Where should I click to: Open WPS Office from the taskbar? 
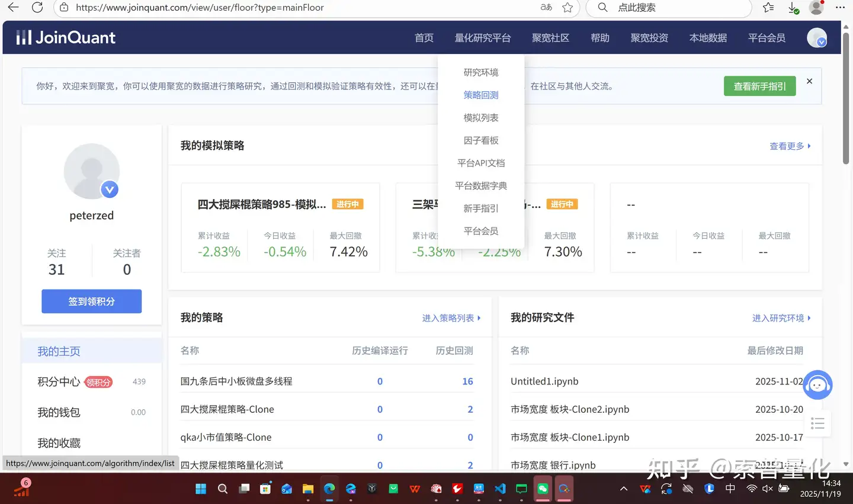pos(415,489)
